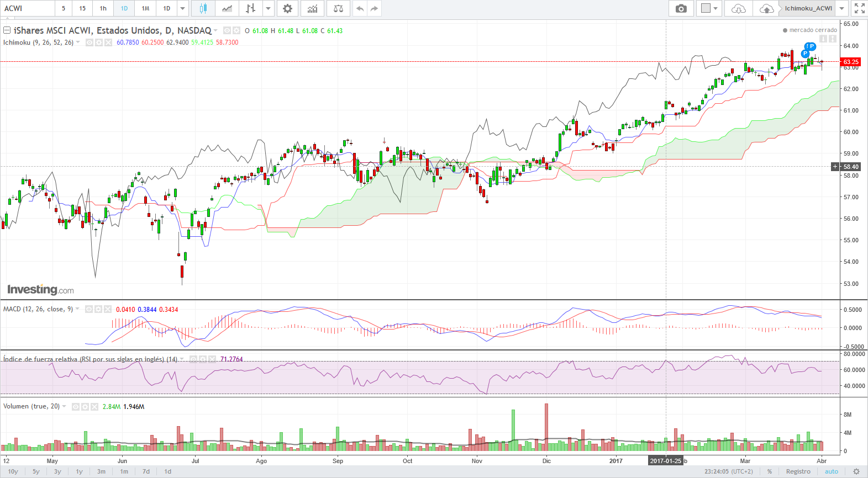
Task: Select the second 1D interval button
Action: [167, 8]
